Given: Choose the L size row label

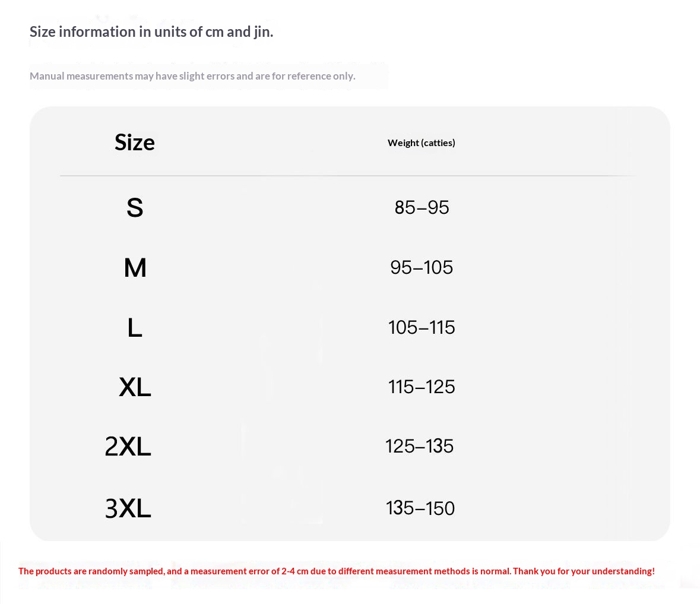Looking at the screenshot, I should click(135, 327).
